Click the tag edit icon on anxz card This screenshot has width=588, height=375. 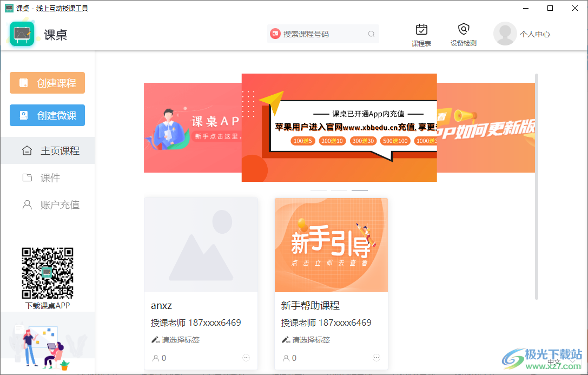155,340
